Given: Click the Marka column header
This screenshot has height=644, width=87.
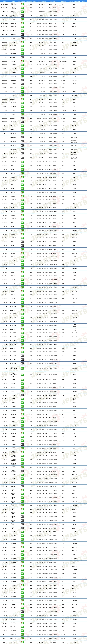Looking at the screenshot, I should click(x=4, y=1).
